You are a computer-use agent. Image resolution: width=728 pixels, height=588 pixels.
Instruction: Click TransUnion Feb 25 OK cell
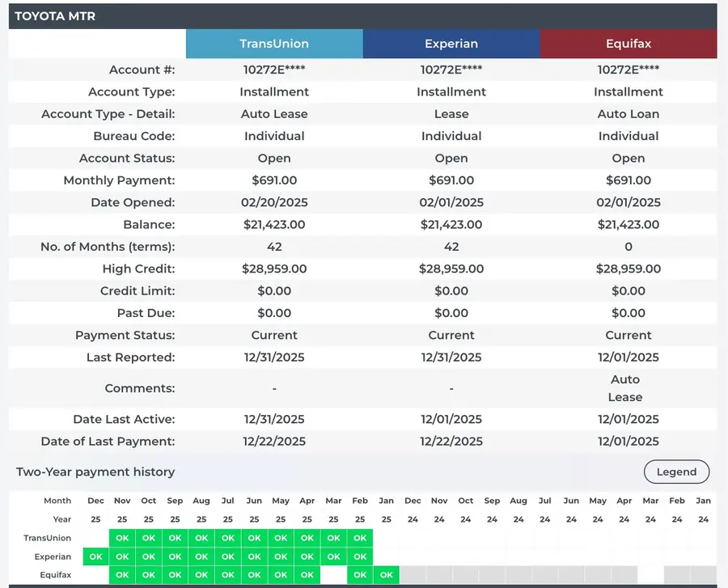click(360, 538)
